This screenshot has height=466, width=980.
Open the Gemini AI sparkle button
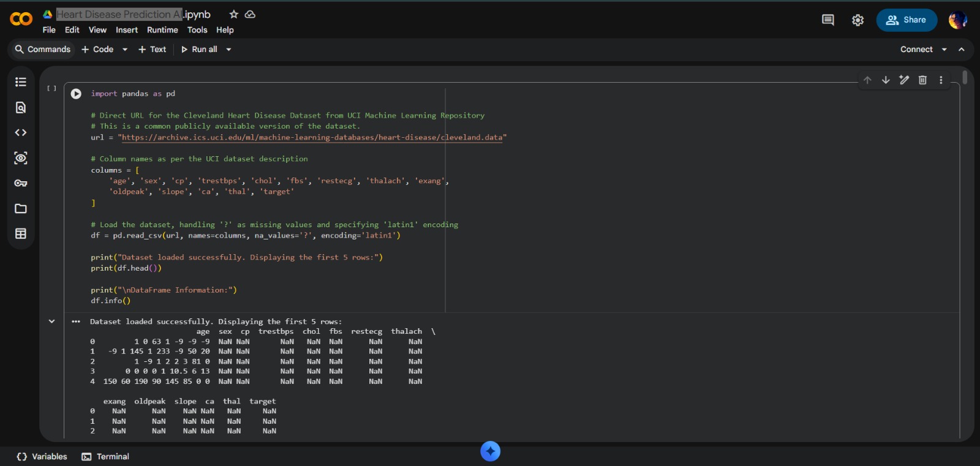(490, 451)
